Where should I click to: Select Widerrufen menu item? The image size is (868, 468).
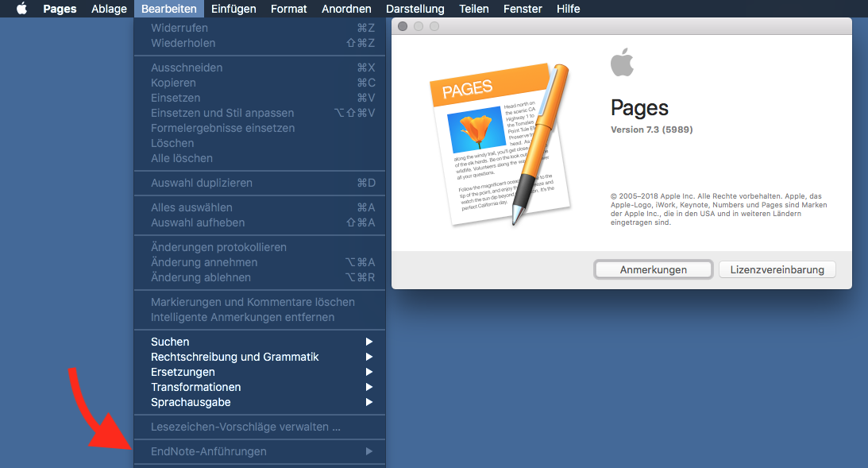(x=260, y=28)
